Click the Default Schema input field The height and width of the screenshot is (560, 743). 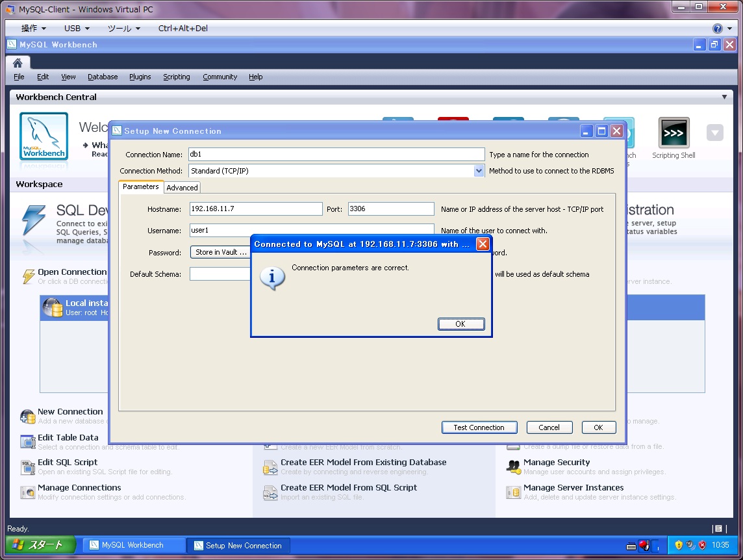(x=220, y=274)
